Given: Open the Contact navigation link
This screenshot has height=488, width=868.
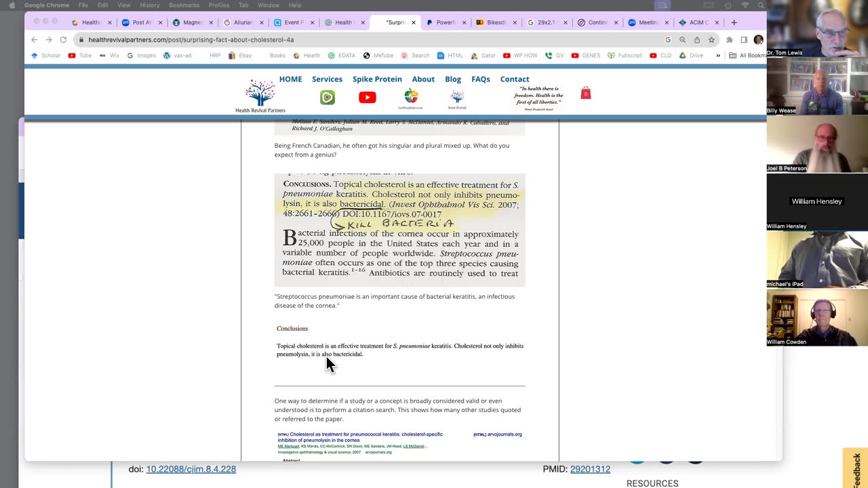Looking at the screenshot, I should (x=515, y=79).
